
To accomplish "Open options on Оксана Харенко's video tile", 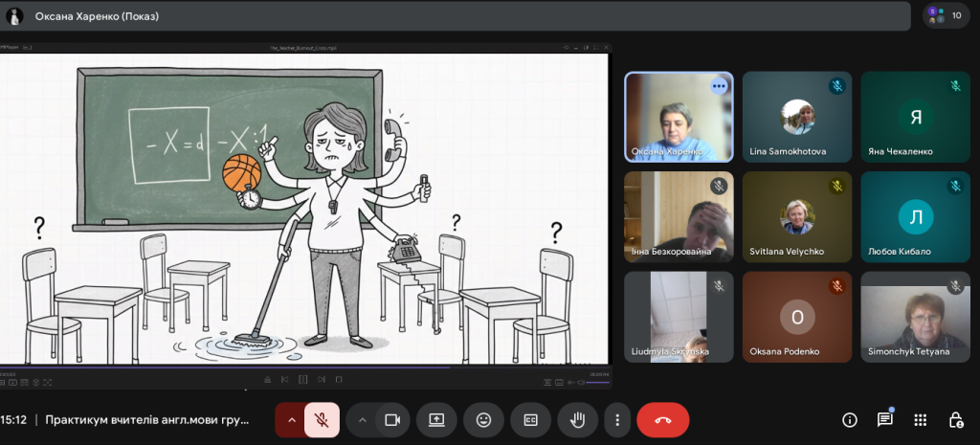I will [x=718, y=86].
